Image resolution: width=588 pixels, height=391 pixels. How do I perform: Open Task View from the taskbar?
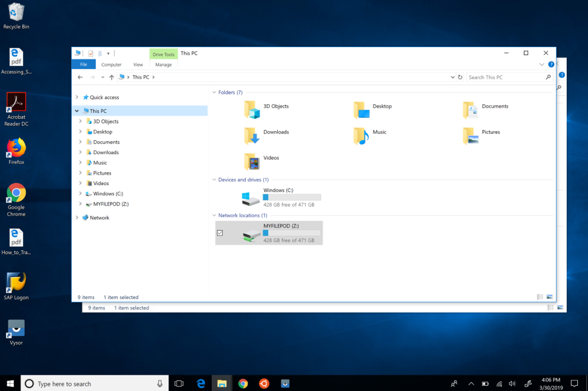coord(179,384)
